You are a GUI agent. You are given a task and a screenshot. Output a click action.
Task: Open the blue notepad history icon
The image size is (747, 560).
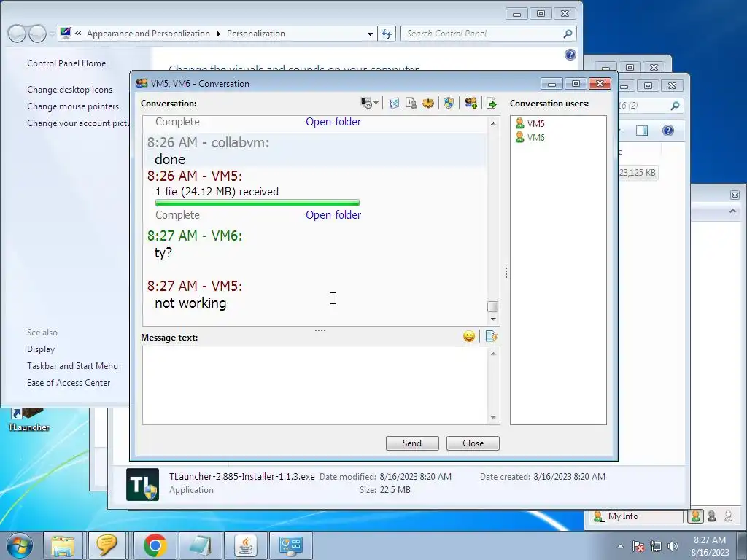[395, 103]
